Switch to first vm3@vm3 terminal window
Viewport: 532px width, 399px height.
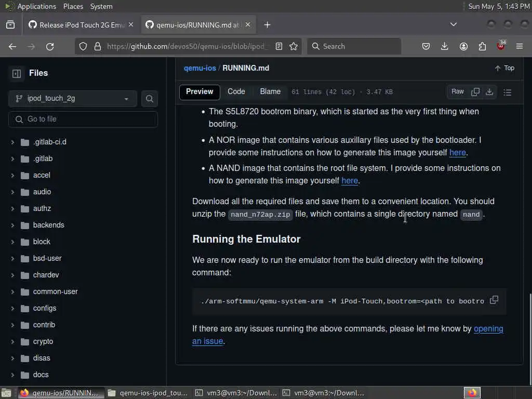pos(236,393)
